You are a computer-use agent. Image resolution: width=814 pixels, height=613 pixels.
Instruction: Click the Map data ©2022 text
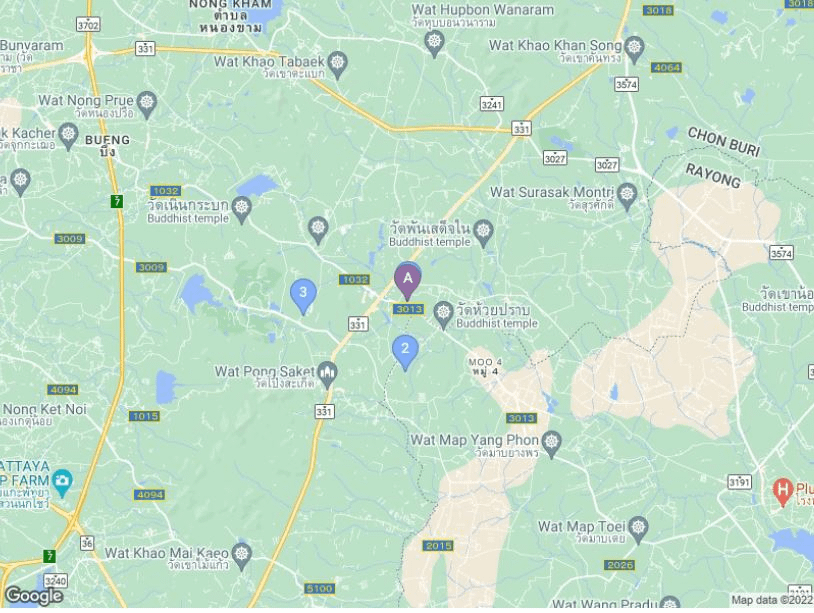(x=772, y=600)
